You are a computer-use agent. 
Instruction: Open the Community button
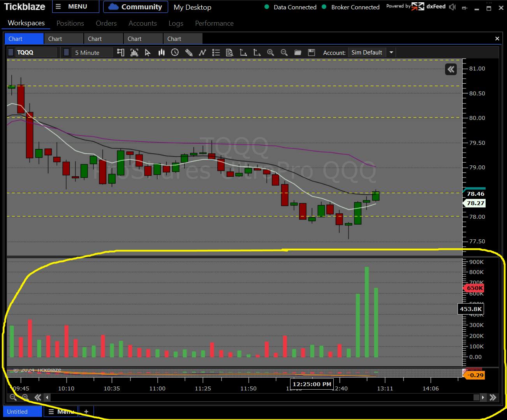click(136, 7)
